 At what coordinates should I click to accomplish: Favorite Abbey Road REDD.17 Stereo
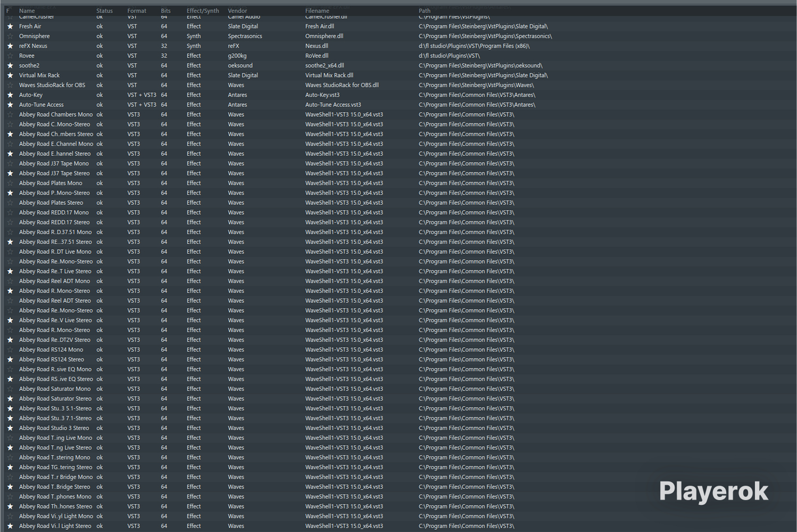pos(10,222)
